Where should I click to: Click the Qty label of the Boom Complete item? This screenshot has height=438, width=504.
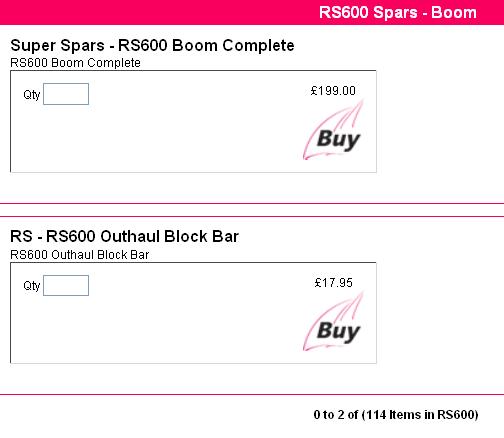tap(32, 95)
